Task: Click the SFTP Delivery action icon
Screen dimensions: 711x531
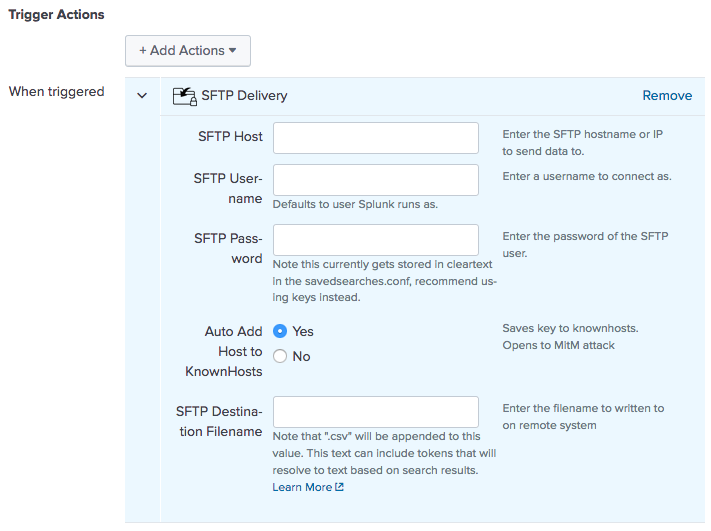Action: tap(184, 96)
